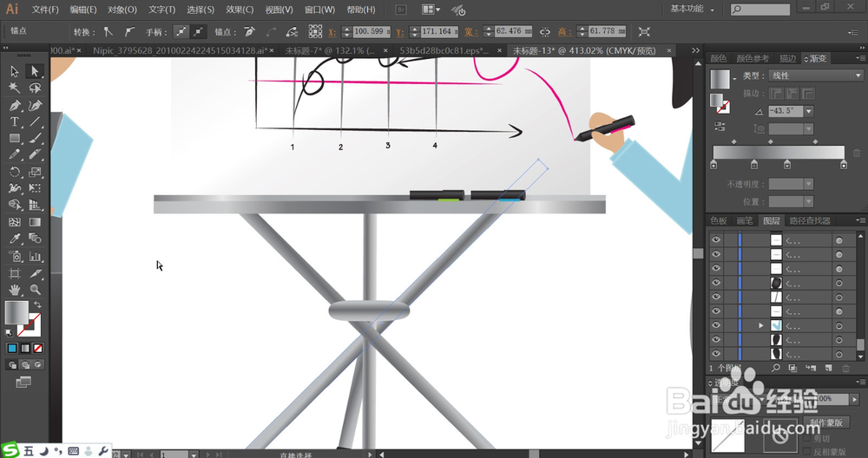Click the isolate selected object icon
868x458 pixels.
click(x=644, y=32)
